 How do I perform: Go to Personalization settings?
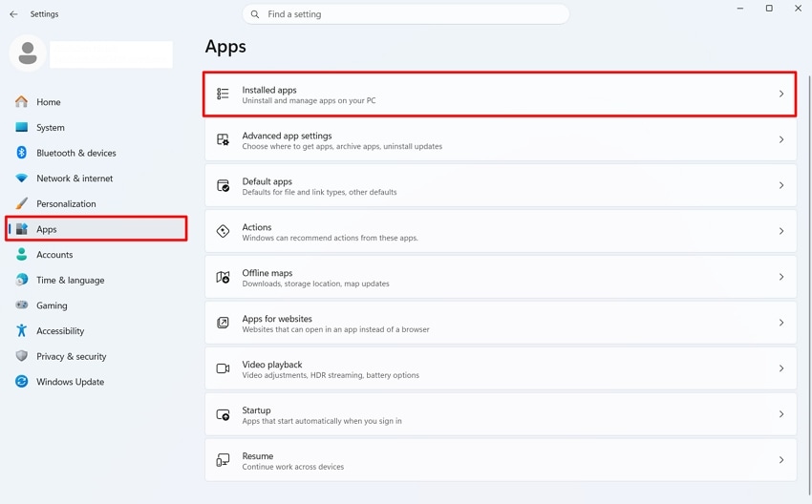point(96,203)
